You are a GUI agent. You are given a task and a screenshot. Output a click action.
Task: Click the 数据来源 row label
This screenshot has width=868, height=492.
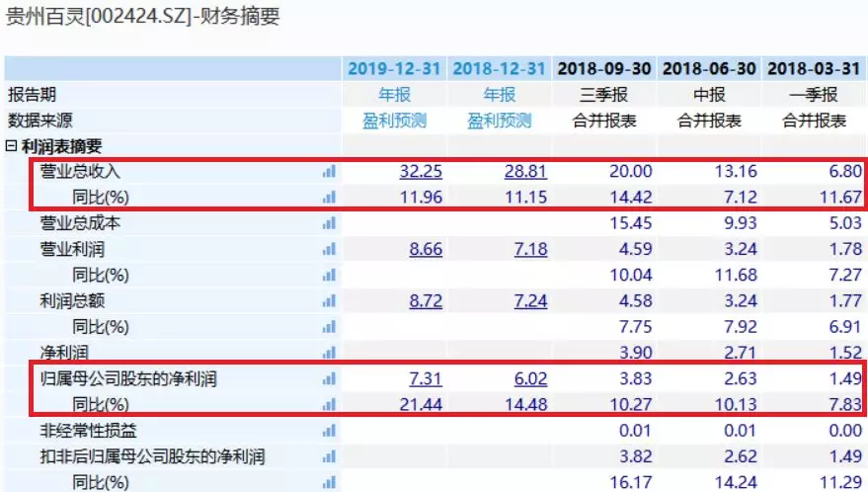click(x=39, y=121)
